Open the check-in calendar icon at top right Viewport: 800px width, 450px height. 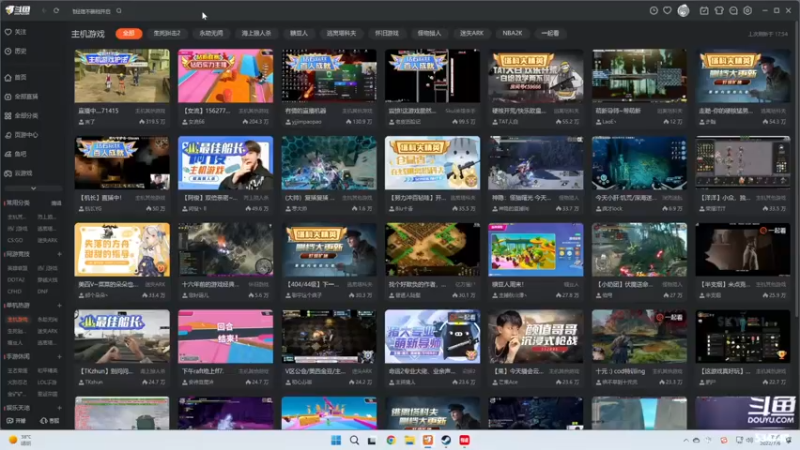pos(704,11)
